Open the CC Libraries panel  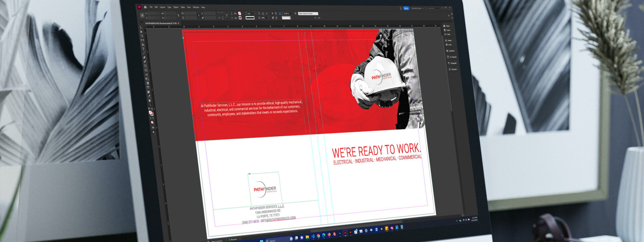coord(452,57)
